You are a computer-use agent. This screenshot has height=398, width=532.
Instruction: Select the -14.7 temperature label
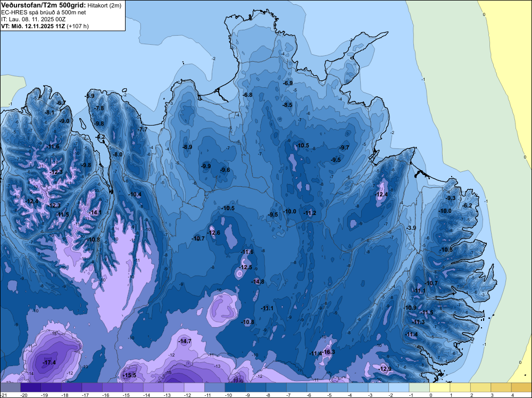(x=185, y=342)
